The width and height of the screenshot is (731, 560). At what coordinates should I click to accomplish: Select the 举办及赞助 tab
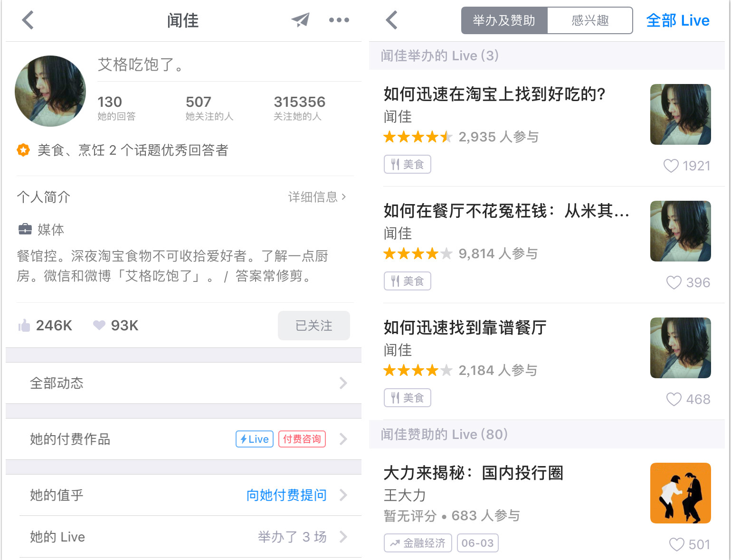point(504,20)
